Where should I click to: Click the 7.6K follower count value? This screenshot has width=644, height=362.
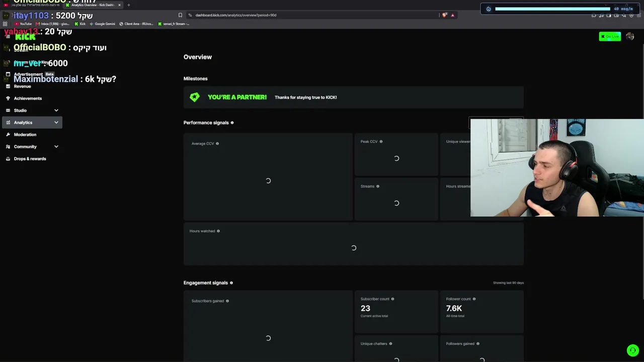[x=454, y=308]
